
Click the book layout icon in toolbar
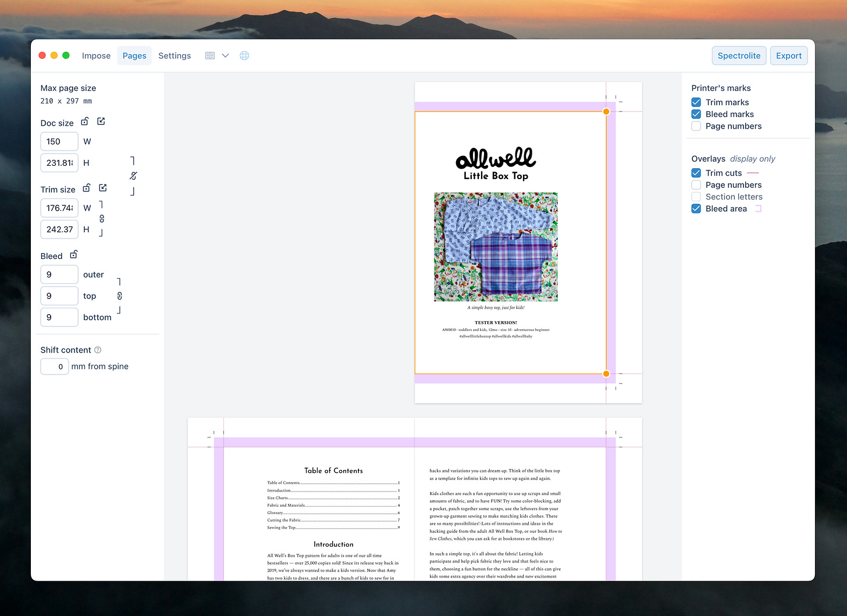210,56
